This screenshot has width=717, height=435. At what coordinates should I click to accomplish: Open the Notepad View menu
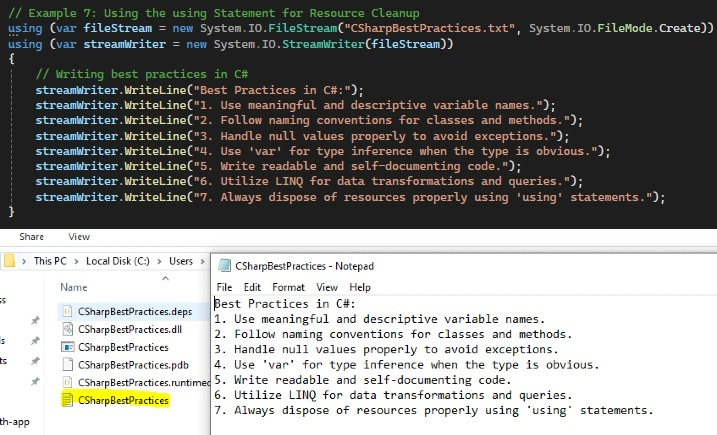(327, 287)
